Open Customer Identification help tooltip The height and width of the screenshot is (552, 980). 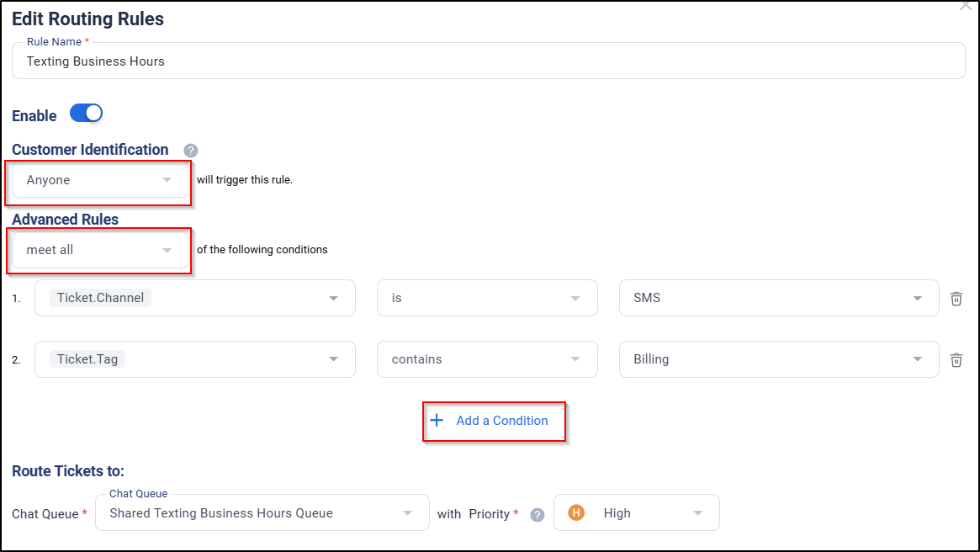point(191,151)
